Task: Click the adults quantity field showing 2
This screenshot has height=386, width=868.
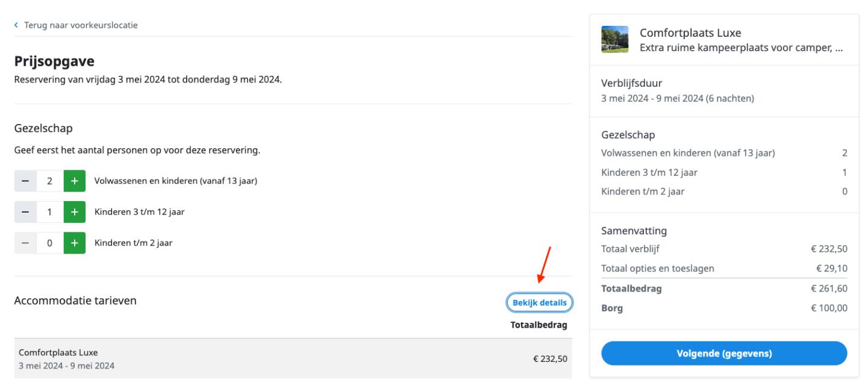Action: point(50,182)
